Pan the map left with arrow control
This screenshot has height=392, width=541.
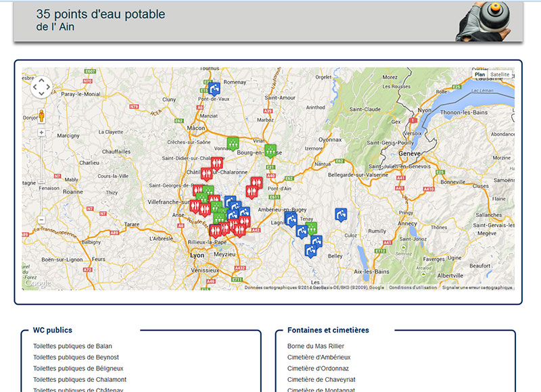35,87
